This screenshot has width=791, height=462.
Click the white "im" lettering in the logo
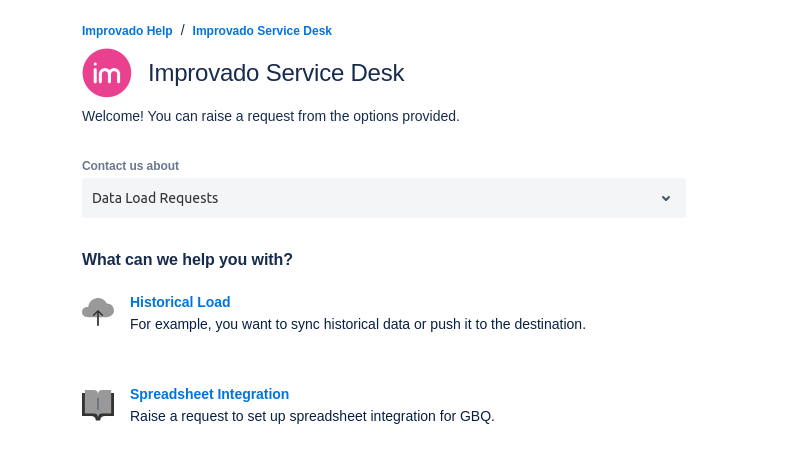(107, 74)
